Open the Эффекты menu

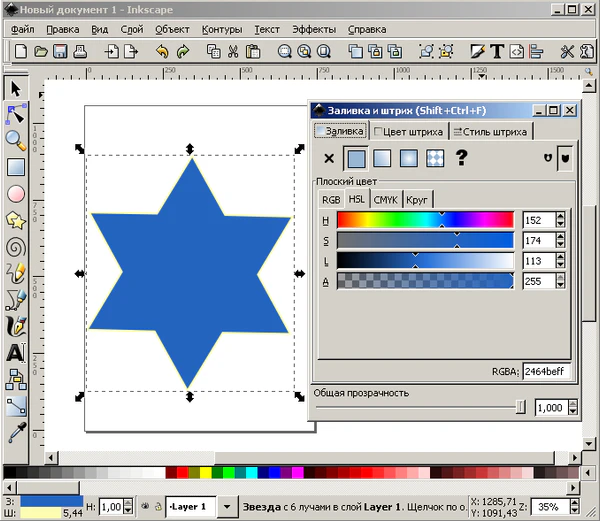(313, 30)
